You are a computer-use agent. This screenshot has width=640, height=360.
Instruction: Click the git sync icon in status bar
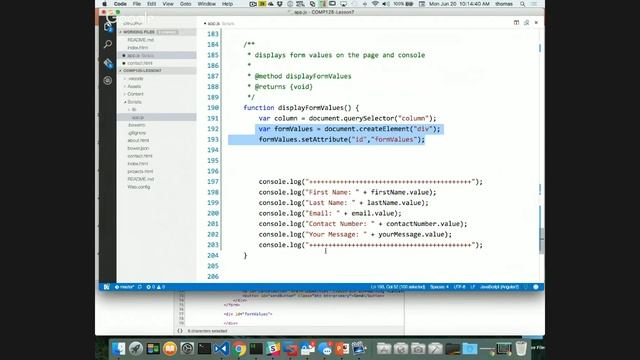(x=140, y=287)
